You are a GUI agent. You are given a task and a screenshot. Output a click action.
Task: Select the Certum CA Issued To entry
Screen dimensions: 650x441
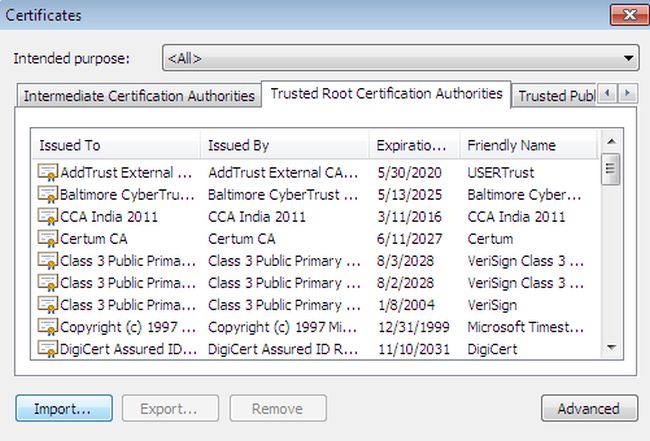94,239
